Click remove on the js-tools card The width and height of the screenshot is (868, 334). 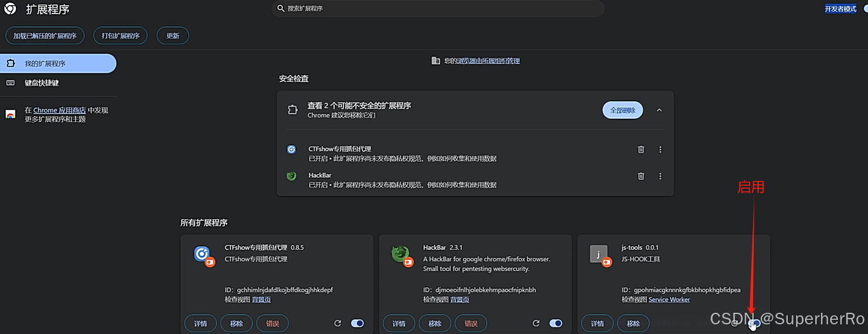pyautogui.click(x=633, y=324)
